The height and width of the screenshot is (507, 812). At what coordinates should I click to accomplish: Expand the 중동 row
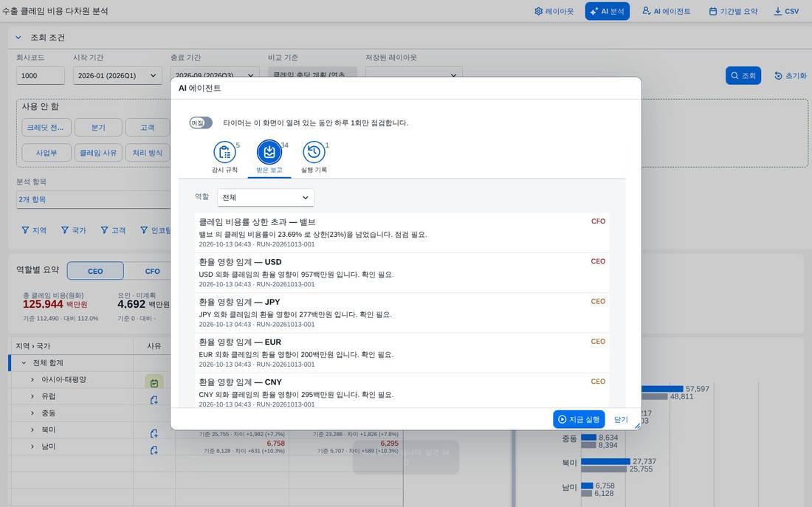click(32, 413)
